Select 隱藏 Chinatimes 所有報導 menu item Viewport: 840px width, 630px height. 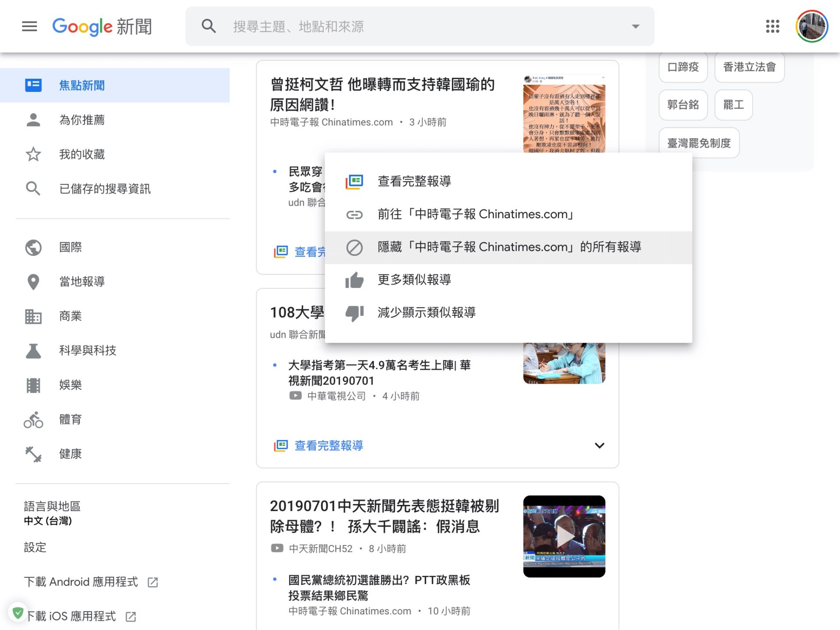pos(508,247)
